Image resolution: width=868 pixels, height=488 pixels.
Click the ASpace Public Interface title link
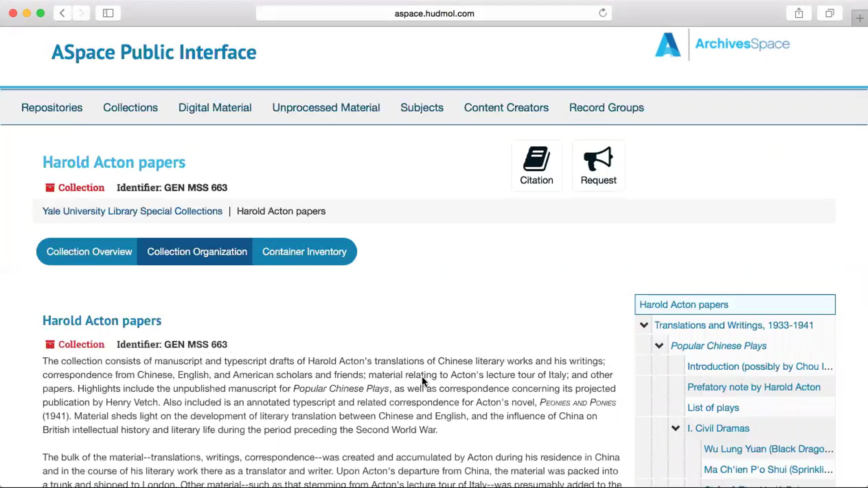154,52
